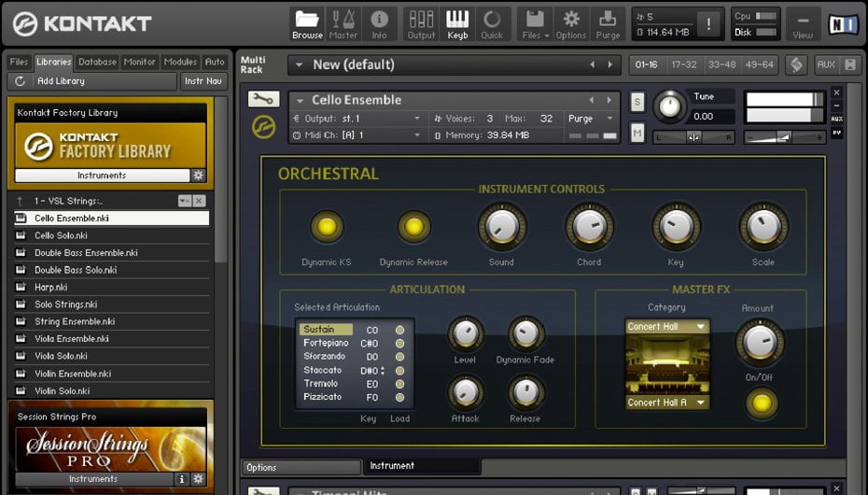Screen dimensions: 868x495
Task: Adjust the Tune knob
Action: click(669, 106)
